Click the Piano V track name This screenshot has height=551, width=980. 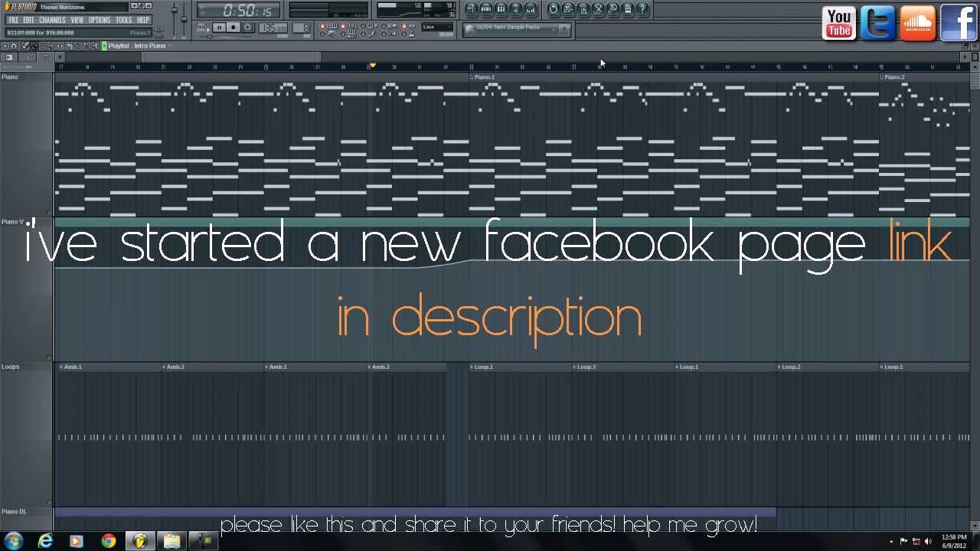click(13, 222)
